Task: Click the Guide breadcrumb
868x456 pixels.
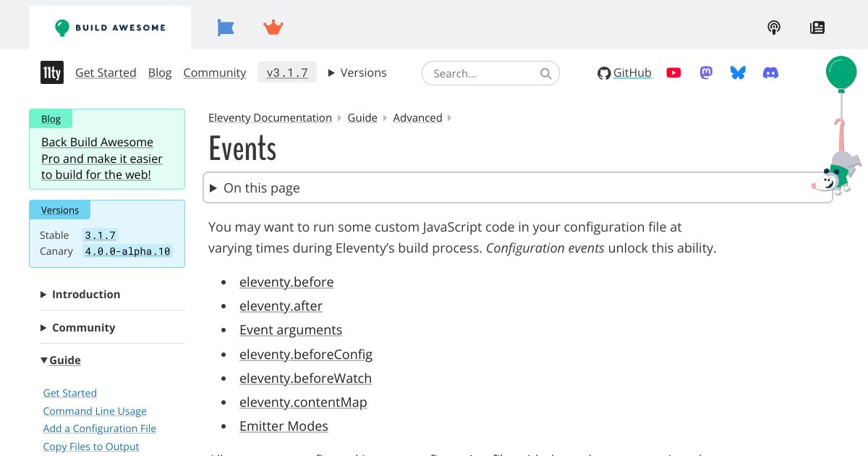Action: 362,117
